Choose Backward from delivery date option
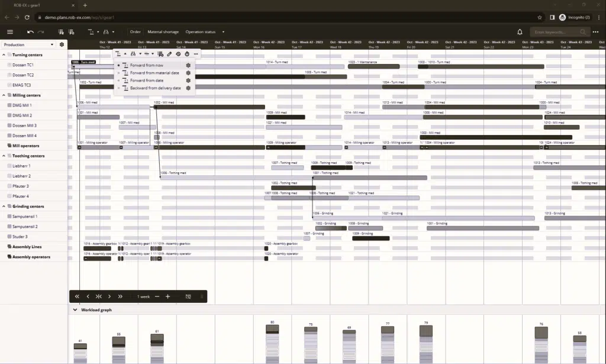The width and height of the screenshot is (606, 364). pyautogui.click(x=155, y=88)
